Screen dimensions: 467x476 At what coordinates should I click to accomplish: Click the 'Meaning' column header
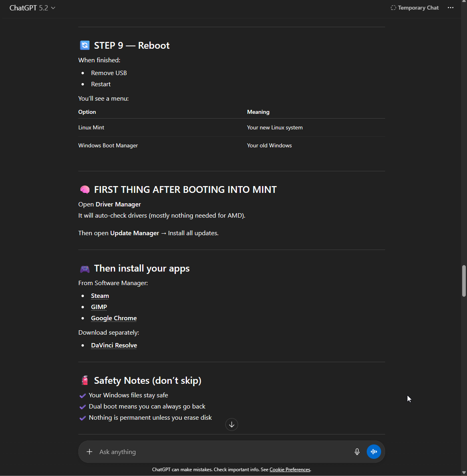coord(258,112)
